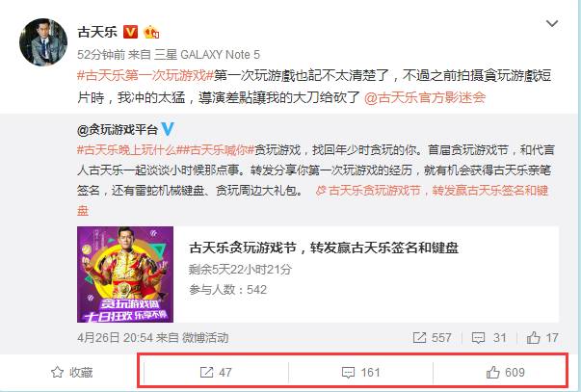
Task: Click the original post's comment icon 31
Action: point(489,337)
